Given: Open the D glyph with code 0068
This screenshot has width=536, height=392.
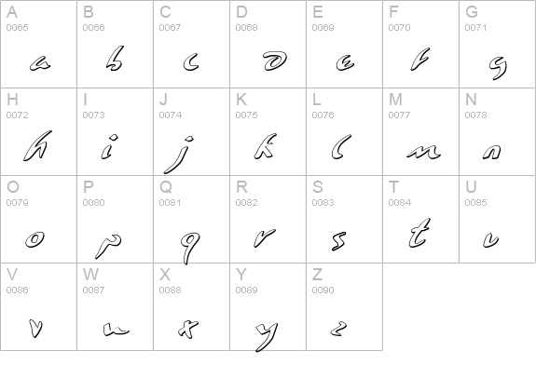Looking at the screenshot, I should pyautogui.click(x=268, y=44).
